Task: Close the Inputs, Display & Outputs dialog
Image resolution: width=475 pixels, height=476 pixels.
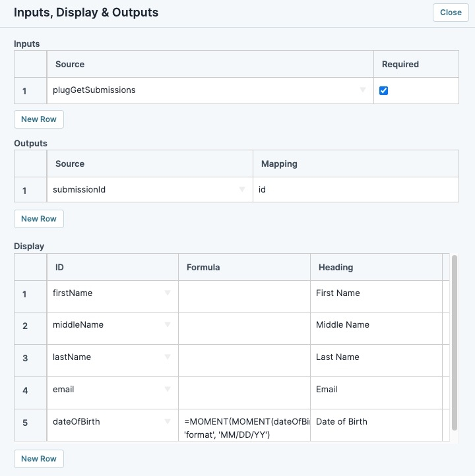Action: 451,13
